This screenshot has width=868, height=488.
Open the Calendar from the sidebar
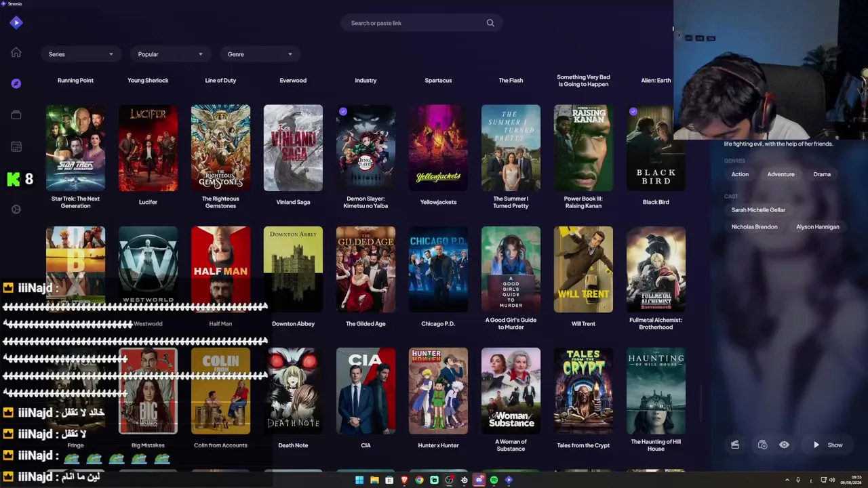(16, 146)
